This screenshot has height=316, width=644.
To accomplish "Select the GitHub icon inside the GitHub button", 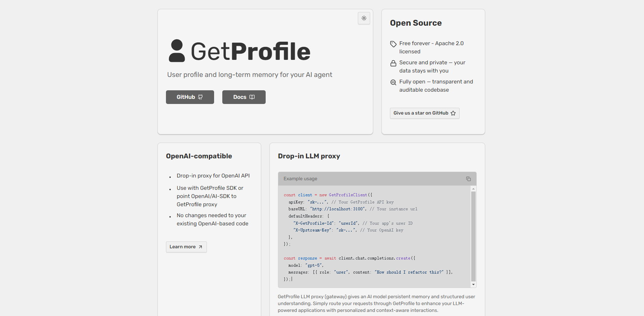I will coord(201,97).
